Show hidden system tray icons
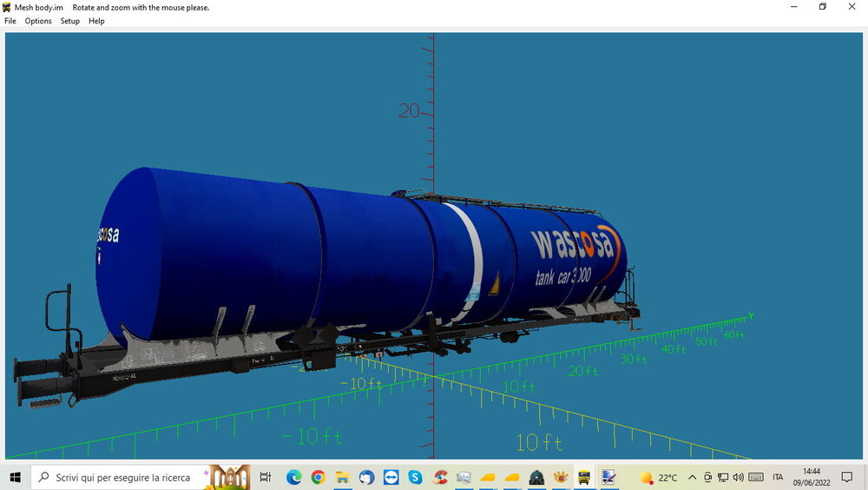 point(692,477)
